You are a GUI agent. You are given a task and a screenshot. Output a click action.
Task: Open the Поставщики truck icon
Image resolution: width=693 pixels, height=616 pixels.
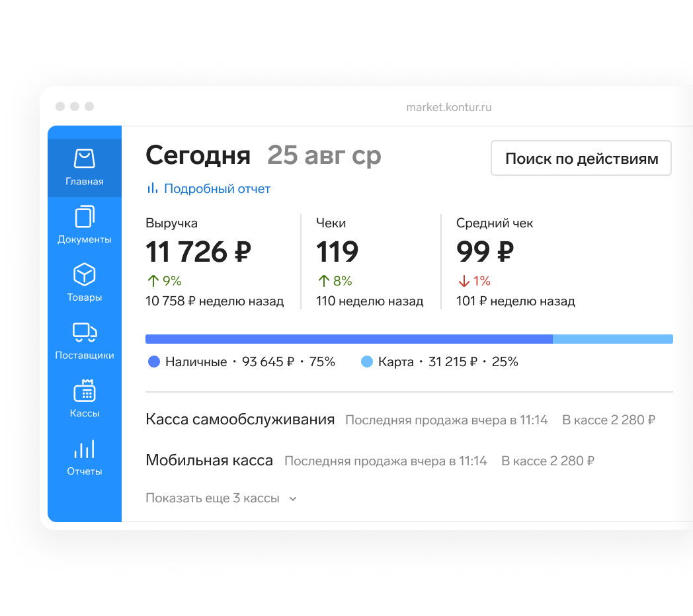click(x=85, y=332)
